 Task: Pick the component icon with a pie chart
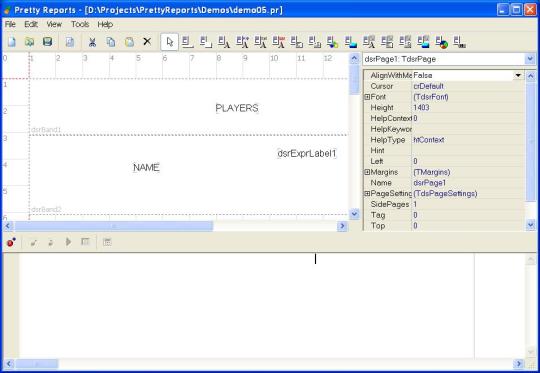click(441, 42)
